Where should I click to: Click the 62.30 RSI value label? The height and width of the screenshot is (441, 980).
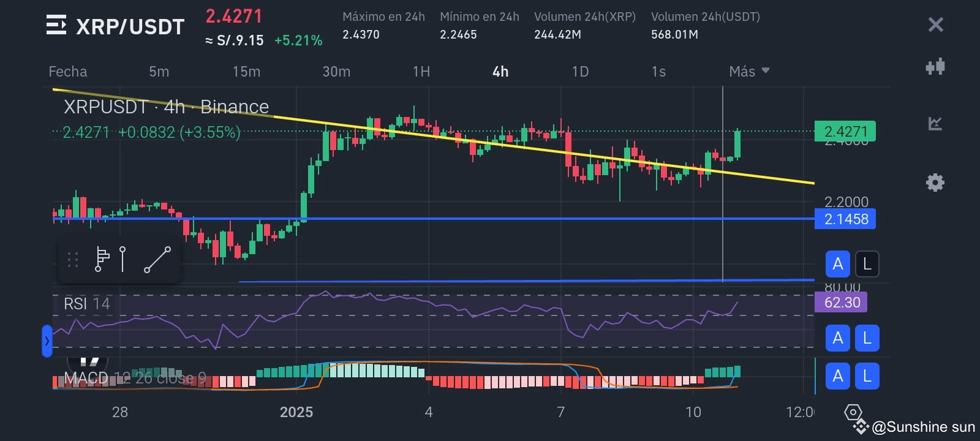(841, 302)
